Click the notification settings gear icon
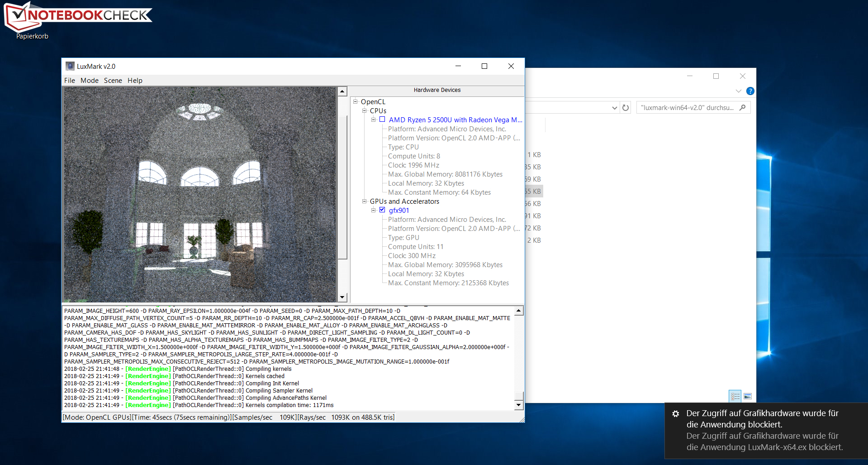 click(x=676, y=414)
